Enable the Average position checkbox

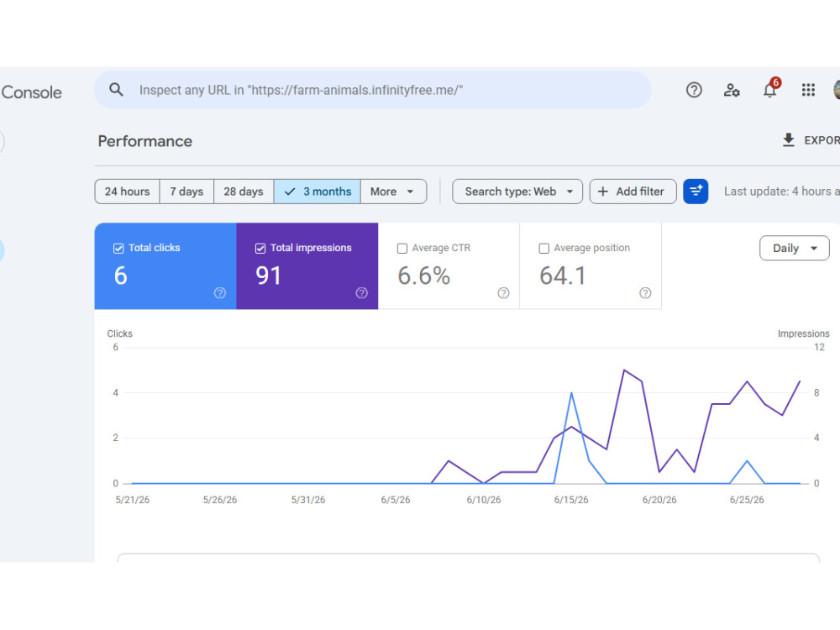coord(543,248)
